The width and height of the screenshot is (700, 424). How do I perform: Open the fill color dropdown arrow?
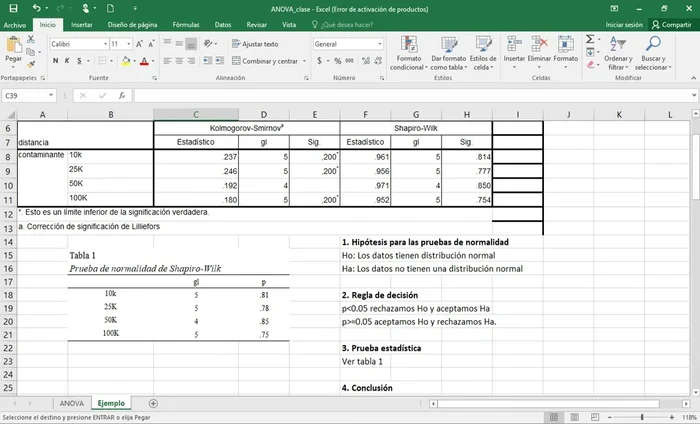click(134, 61)
